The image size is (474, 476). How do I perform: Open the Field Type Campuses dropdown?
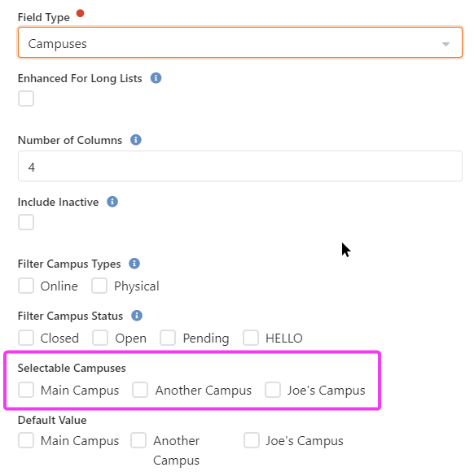[240, 42]
